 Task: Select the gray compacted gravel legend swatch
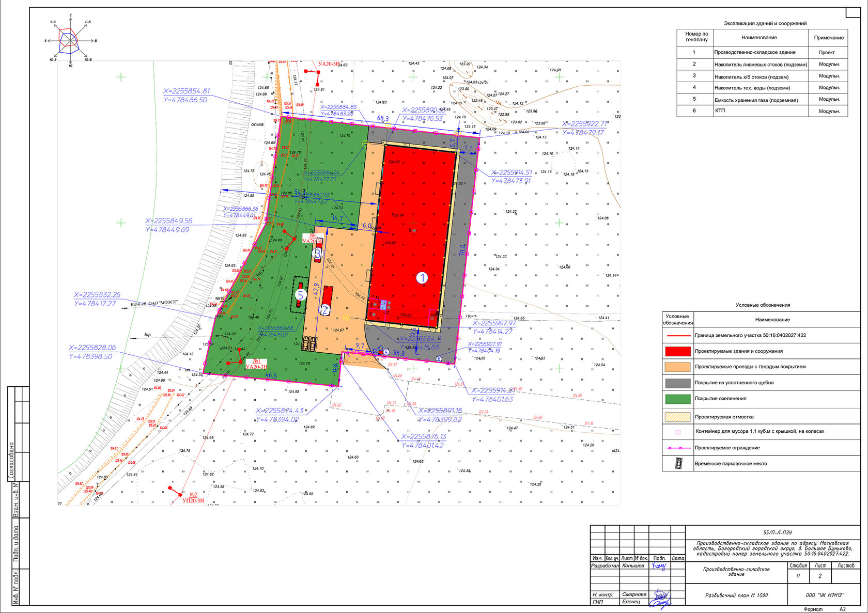[677, 383]
